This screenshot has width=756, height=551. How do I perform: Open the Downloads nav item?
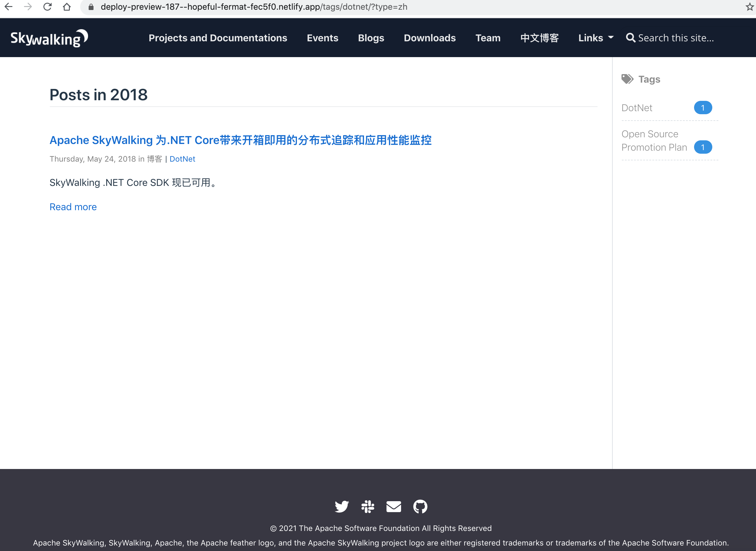[429, 38]
